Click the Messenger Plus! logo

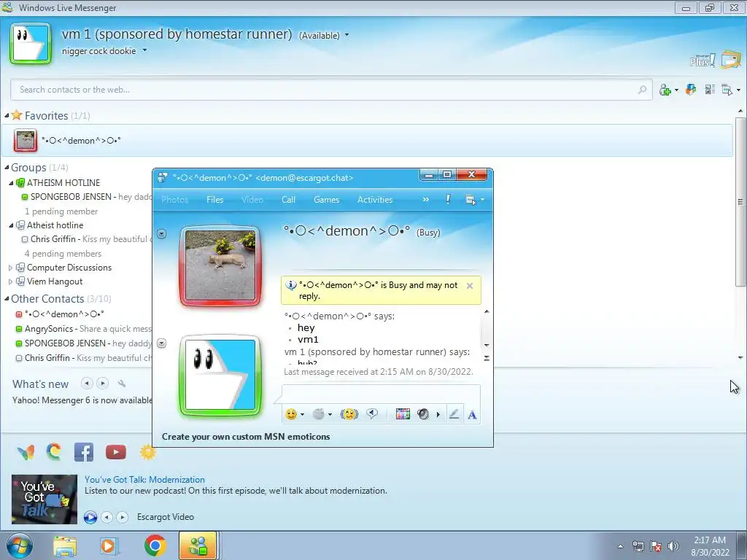[703, 61]
